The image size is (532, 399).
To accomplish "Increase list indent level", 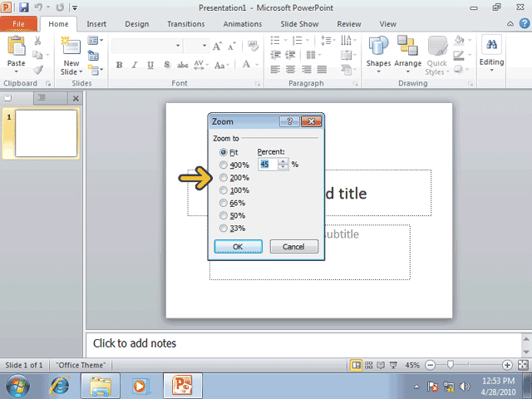I will coord(291,55).
